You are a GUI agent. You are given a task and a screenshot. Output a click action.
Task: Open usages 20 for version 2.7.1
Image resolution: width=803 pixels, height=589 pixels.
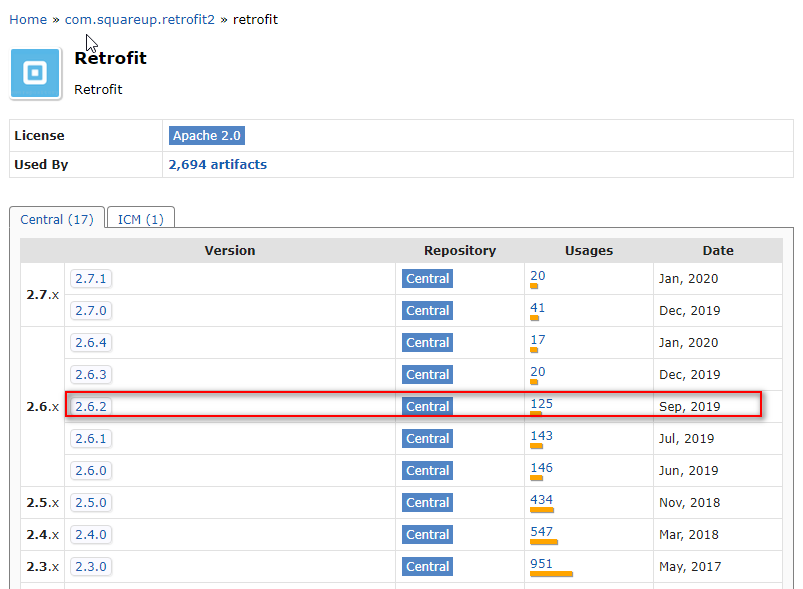(538, 276)
